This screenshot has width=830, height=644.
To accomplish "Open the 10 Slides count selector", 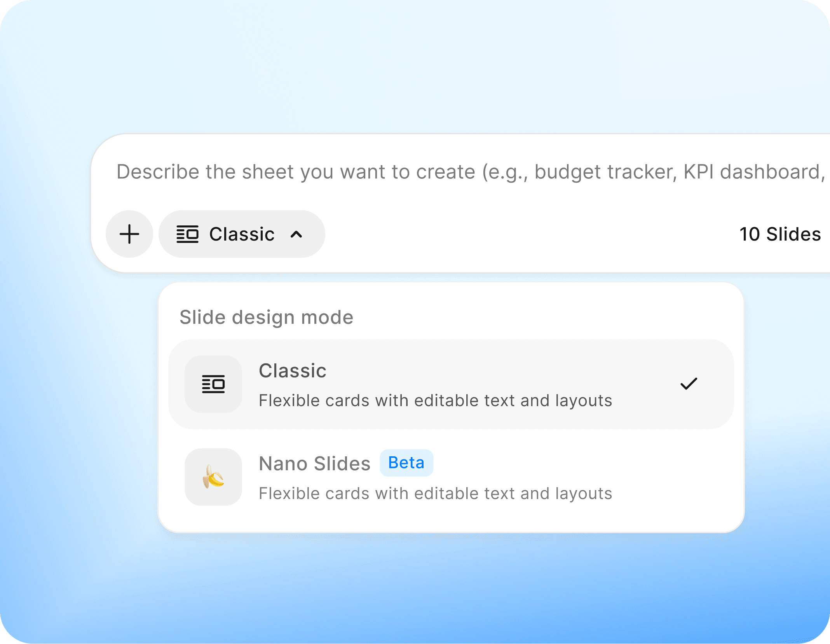I will tap(779, 234).
